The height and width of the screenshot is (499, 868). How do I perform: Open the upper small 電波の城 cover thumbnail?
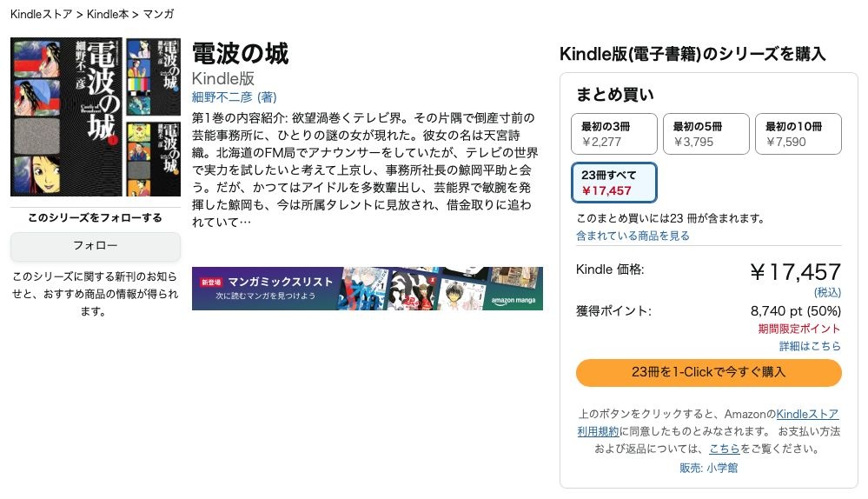[153, 77]
